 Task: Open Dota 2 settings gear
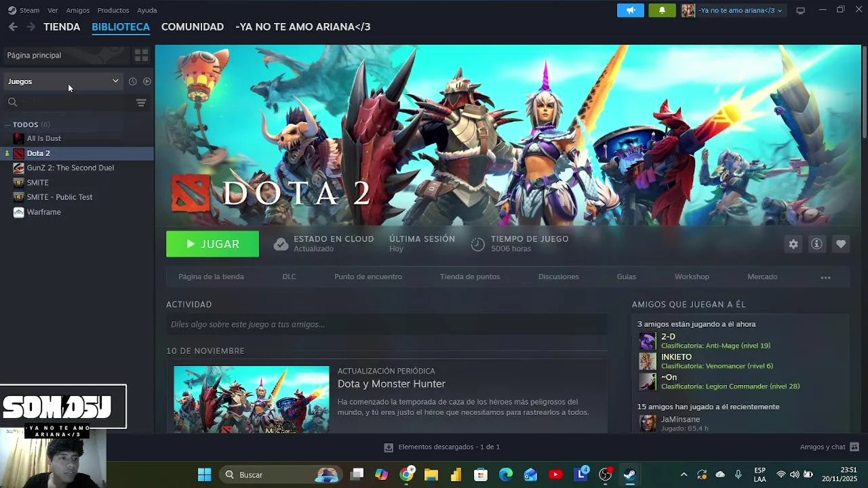pos(793,244)
